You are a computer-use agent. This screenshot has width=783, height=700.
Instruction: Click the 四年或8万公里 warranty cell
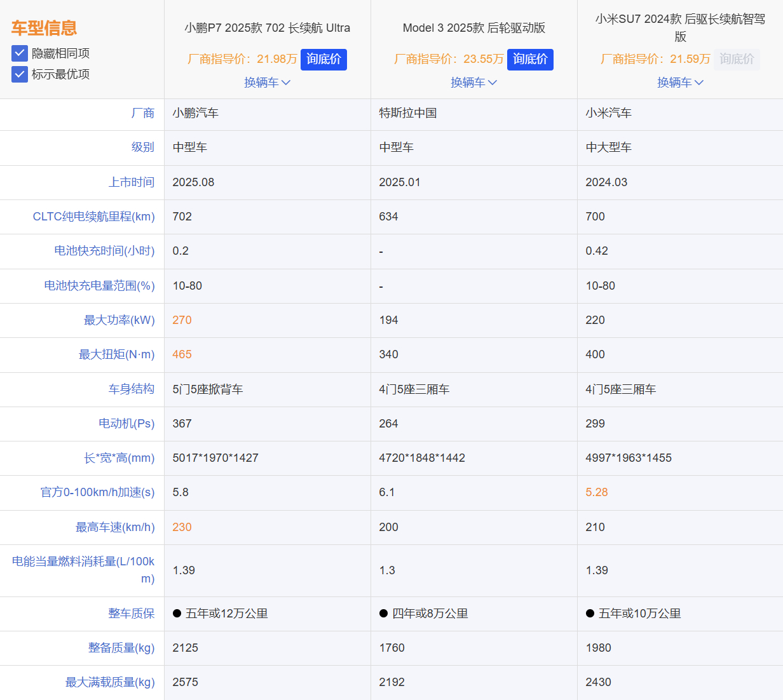pos(424,614)
